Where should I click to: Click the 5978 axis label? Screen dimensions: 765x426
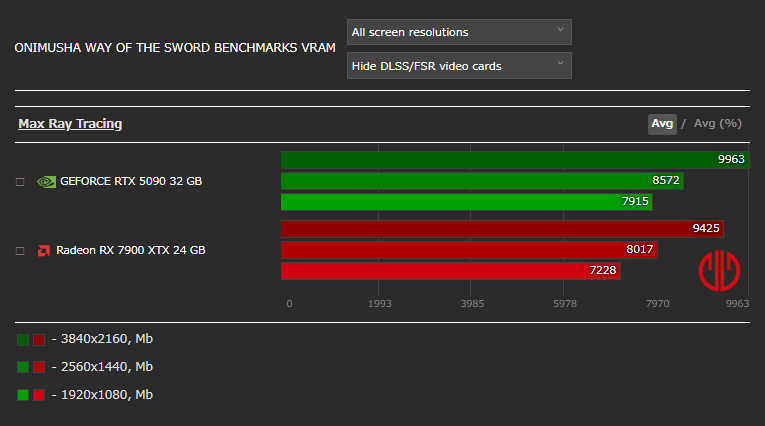tap(565, 304)
